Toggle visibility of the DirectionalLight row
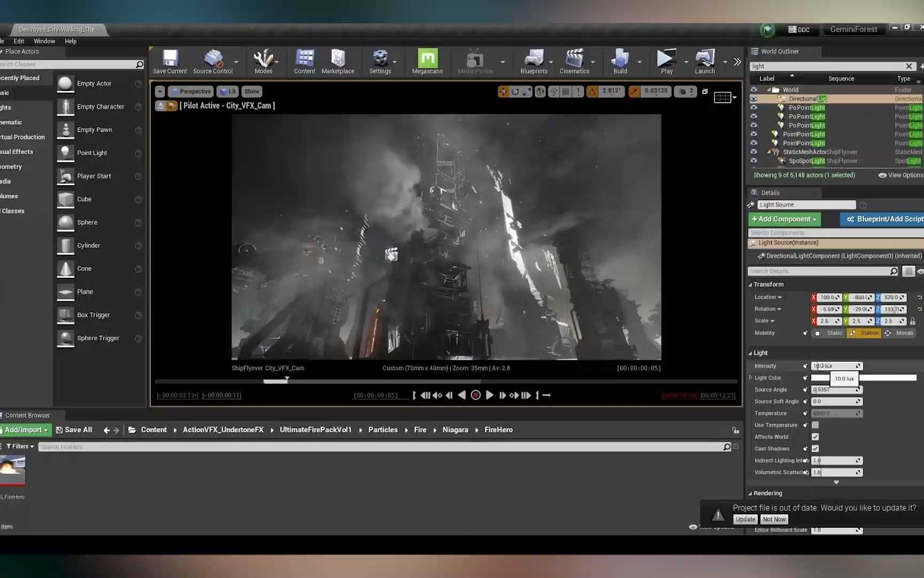Screen dimensions: 924x578 point(753,98)
